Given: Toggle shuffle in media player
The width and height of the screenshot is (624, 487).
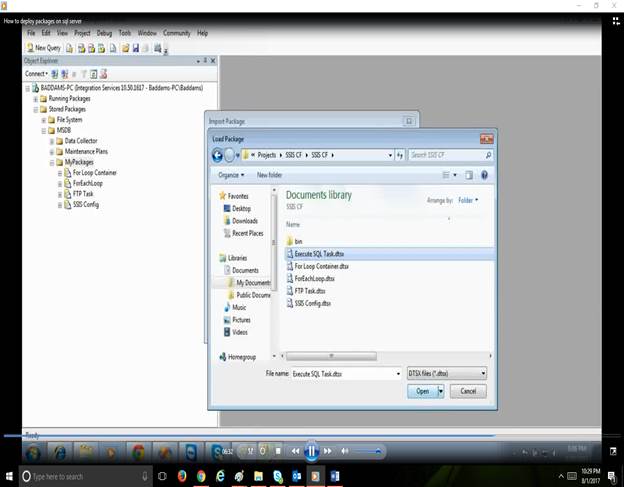Looking at the screenshot, I should point(250,451).
